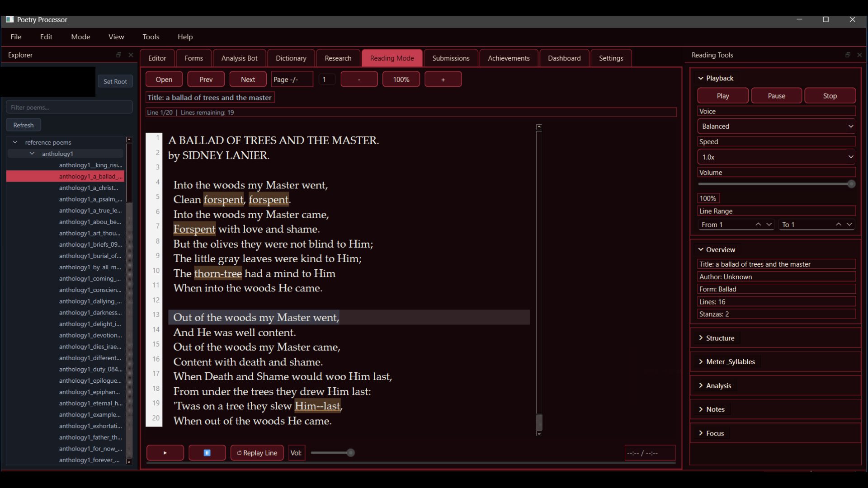Click the blue pause icon button
Screen dimensions: 868x488
(x=207, y=453)
